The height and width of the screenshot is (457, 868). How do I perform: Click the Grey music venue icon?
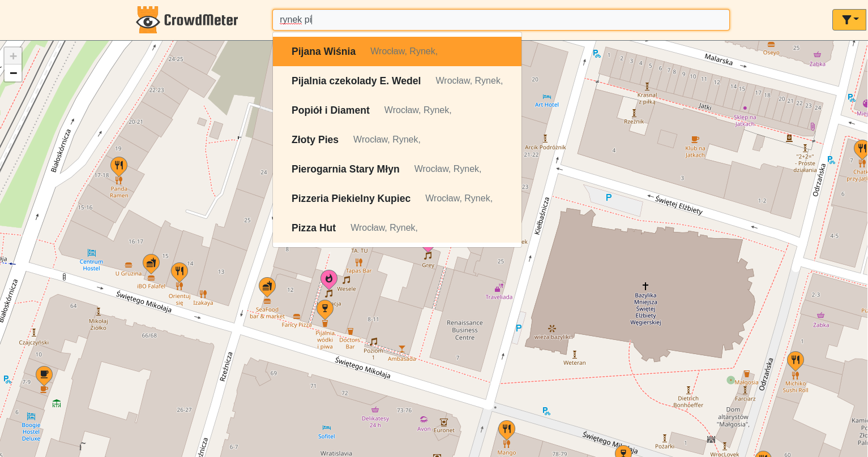point(428,256)
